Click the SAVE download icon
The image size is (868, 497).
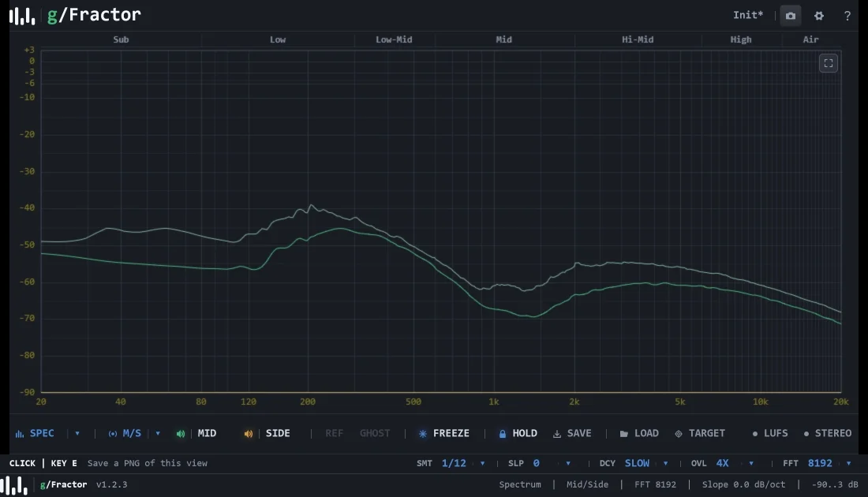557,434
